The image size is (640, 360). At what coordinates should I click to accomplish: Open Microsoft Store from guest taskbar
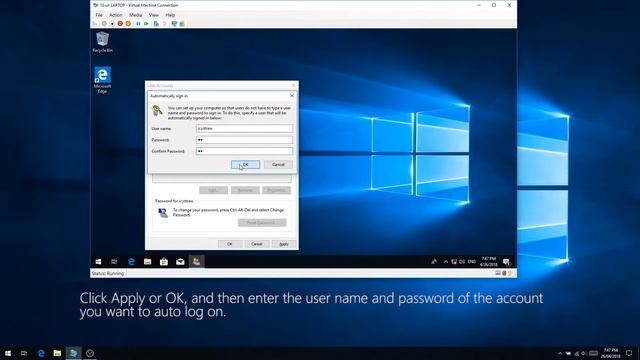[164, 262]
